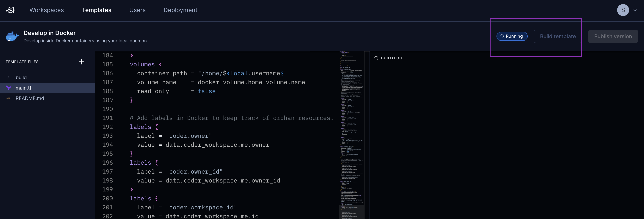The height and width of the screenshot is (219, 644).
Task: Select main.tf in template files
Action: pos(23,88)
